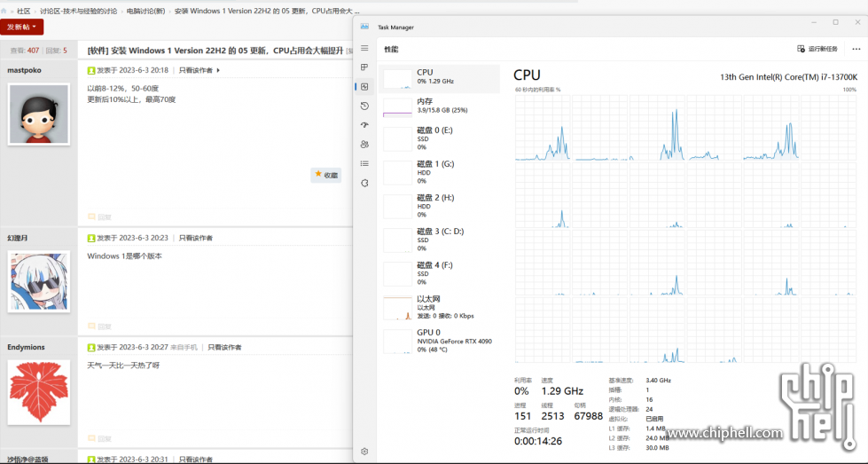
Task: Open the Users icon in Task Manager sidebar
Action: 364,144
